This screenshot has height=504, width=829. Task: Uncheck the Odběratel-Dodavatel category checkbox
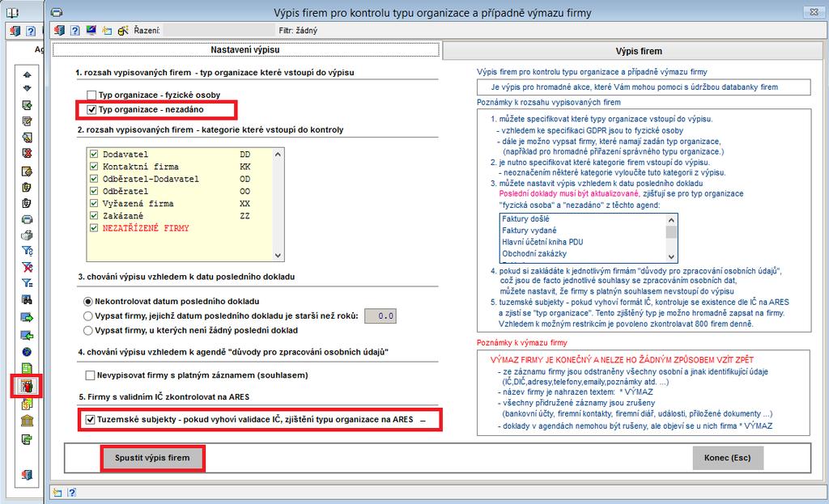[x=94, y=179]
